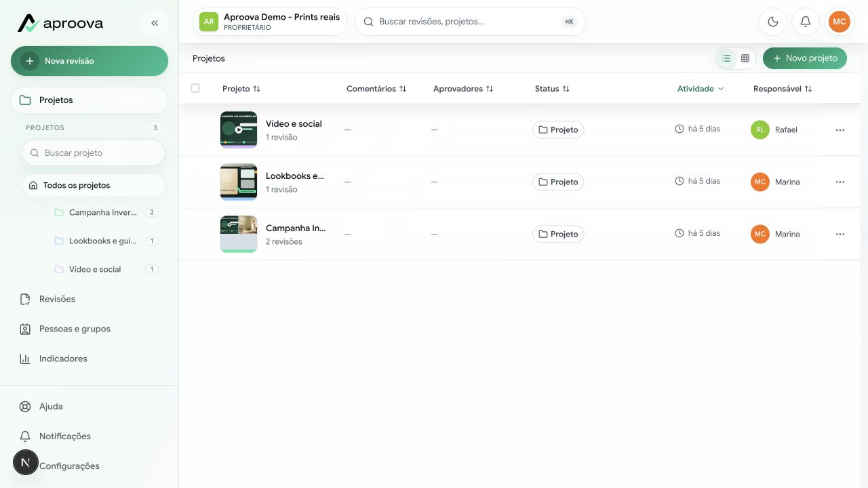Sort by Atividade column

pyautogui.click(x=701, y=89)
